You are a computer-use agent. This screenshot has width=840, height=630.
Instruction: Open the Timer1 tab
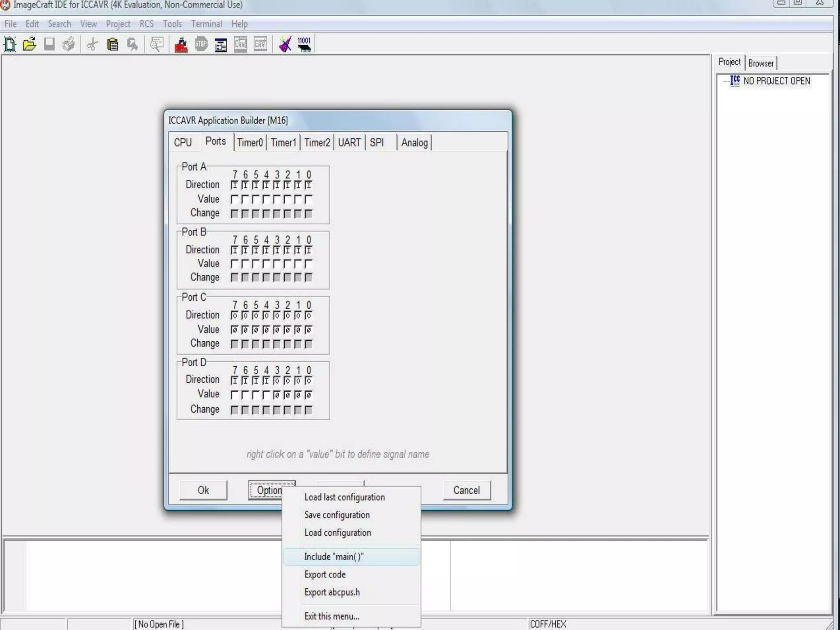click(x=283, y=143)
